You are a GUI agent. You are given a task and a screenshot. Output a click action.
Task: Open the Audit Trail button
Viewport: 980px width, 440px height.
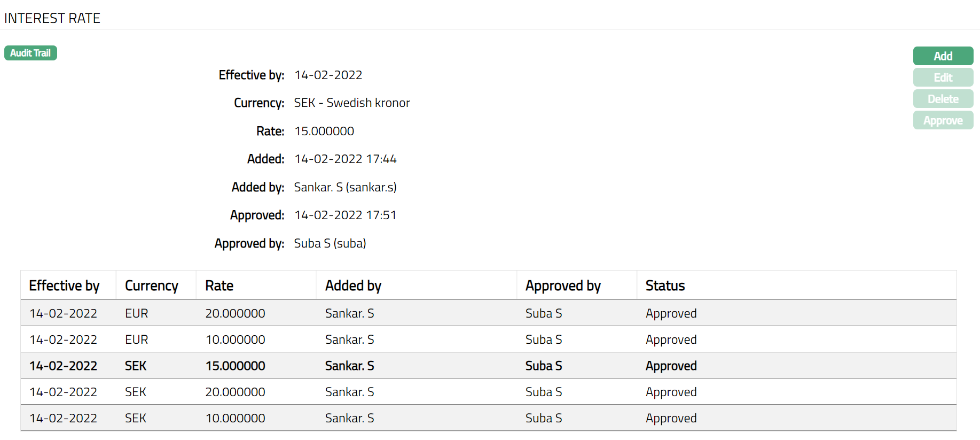pyautogui.click(x=30, y=53)
